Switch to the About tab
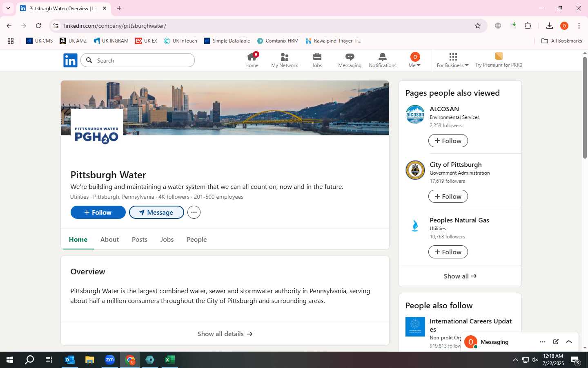This screenshot has height=368, width=588. point(109,239)
